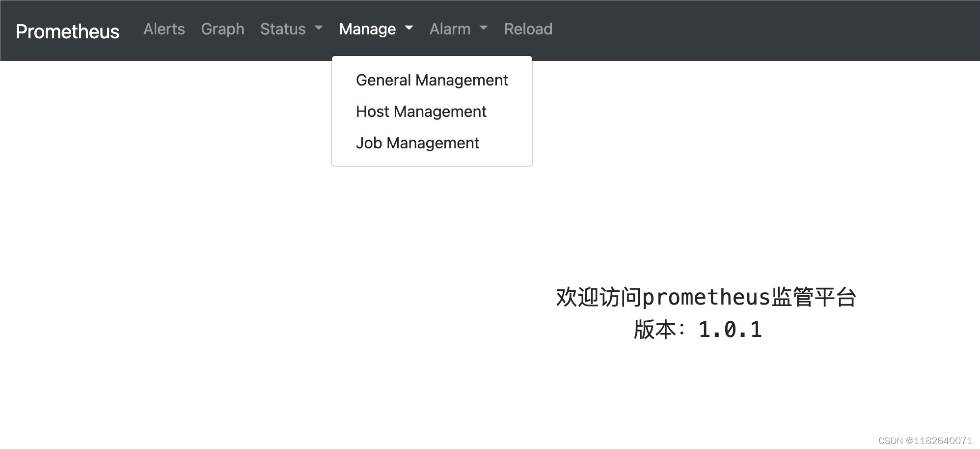Open the Job Management entry
980x449 pixels.
point(432,143)
